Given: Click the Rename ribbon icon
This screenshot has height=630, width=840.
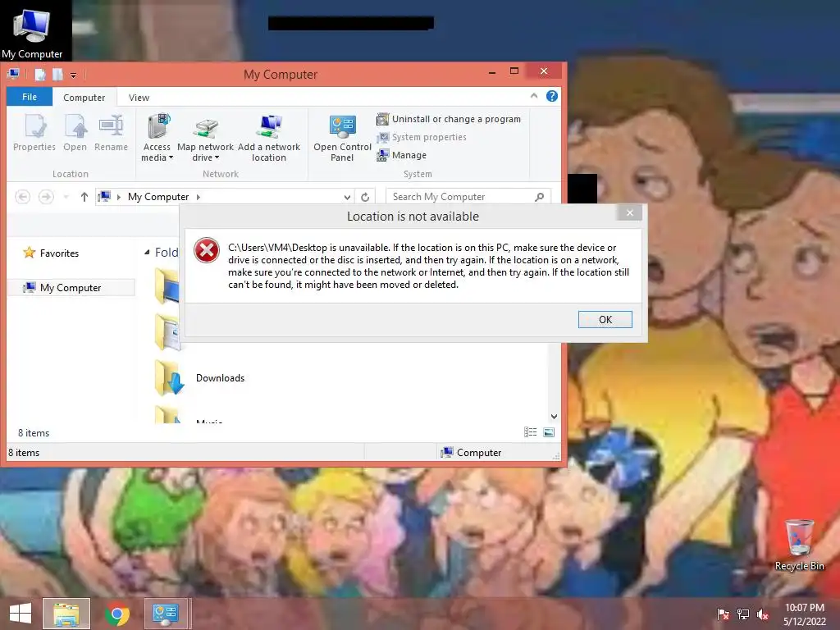Looking at the screenshot, I should pos(111,132).
